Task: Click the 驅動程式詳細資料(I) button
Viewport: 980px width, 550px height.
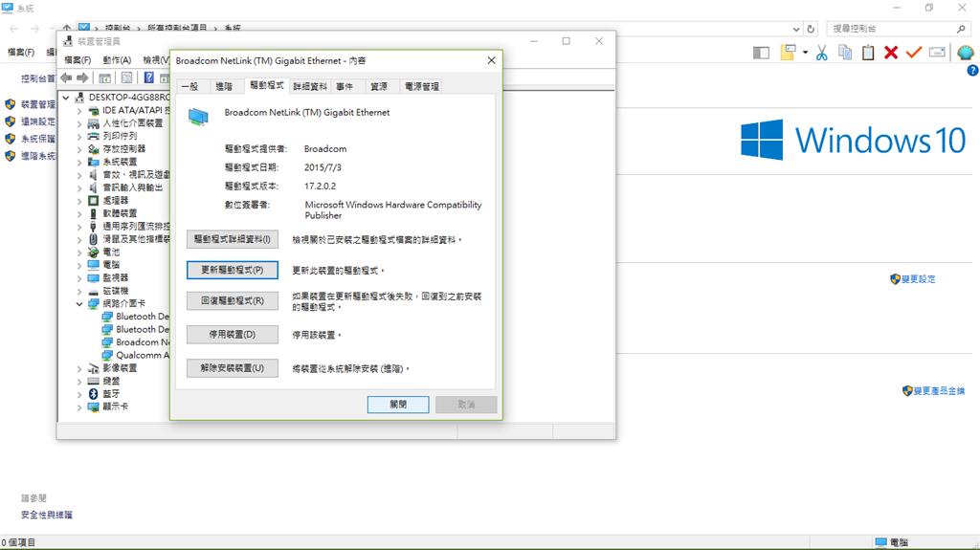Action: pyautogui.click(x=233, y=239)
